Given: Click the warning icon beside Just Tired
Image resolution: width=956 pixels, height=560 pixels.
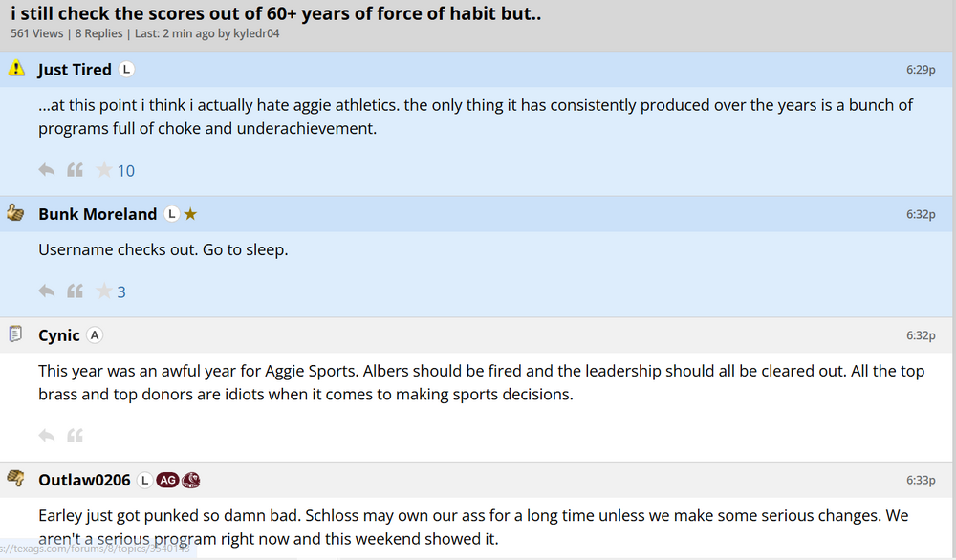Looking at the screenshot, I should click(16, 69).
